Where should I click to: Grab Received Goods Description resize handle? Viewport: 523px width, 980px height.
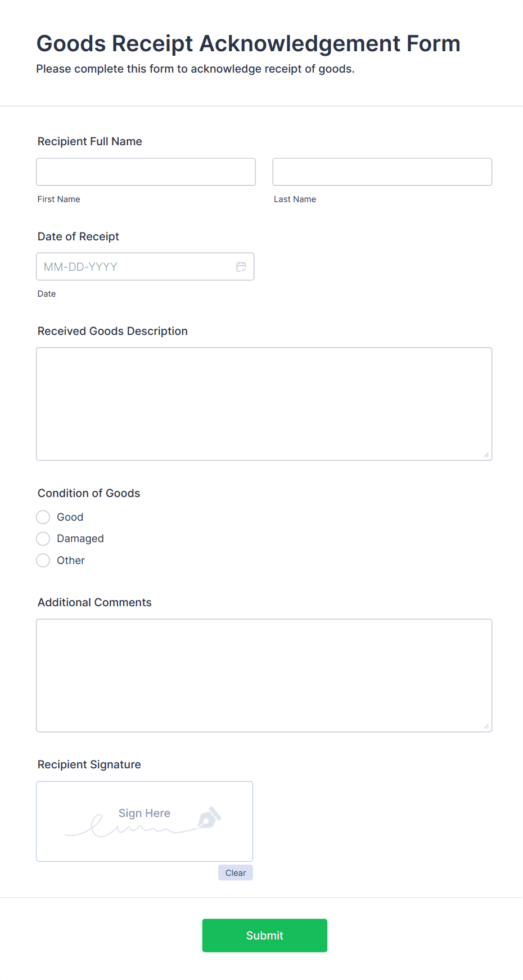[486, 455]
